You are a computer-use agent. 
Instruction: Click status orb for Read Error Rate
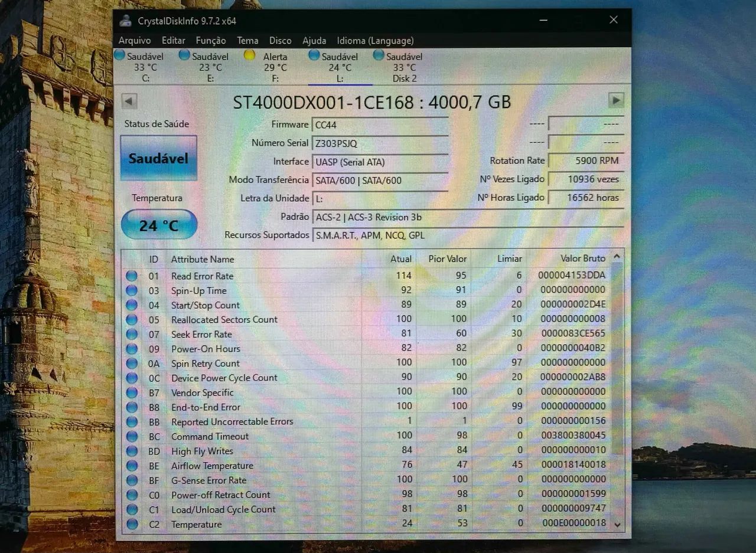[x=131, y=276]
